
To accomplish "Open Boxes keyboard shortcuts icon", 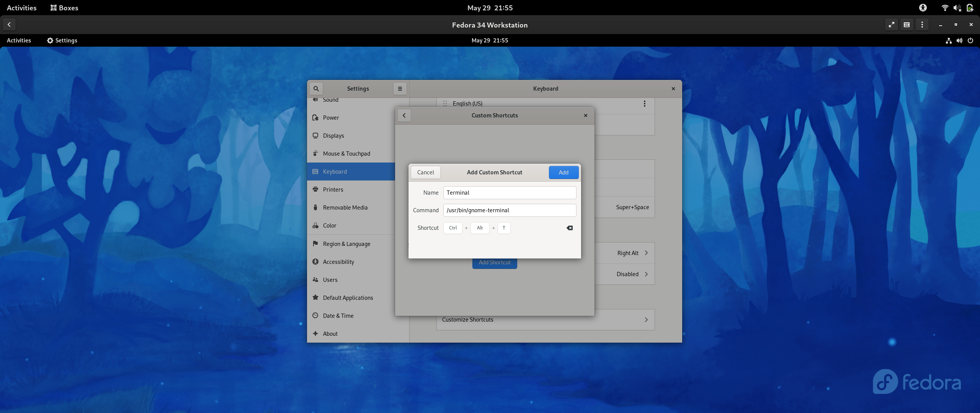I will (x=907, y=24).
